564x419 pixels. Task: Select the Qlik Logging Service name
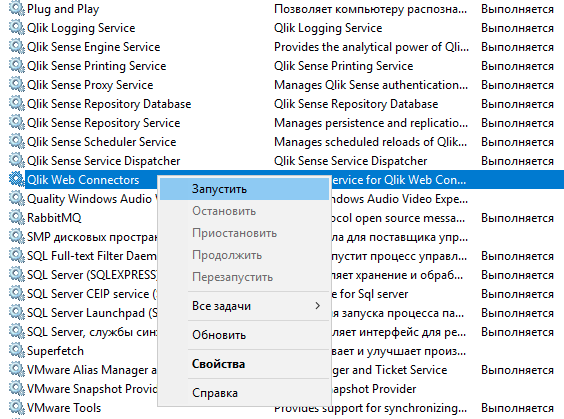(x=81, y=28)
